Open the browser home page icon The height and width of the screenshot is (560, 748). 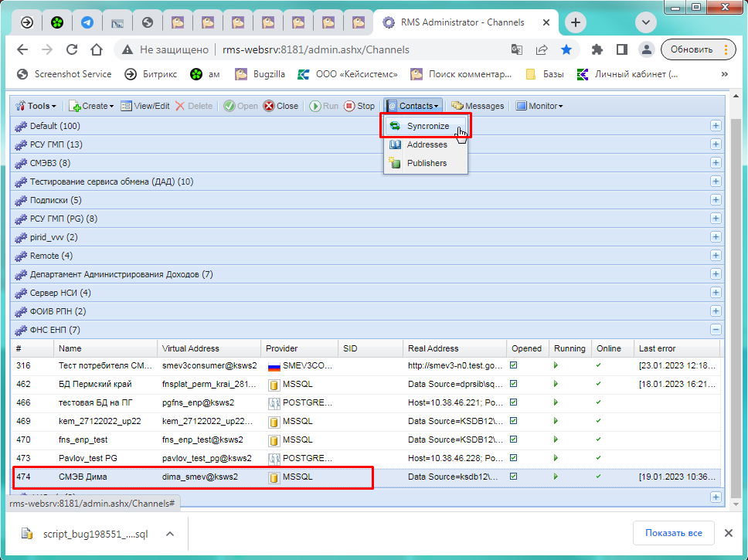tap(97, 49)
